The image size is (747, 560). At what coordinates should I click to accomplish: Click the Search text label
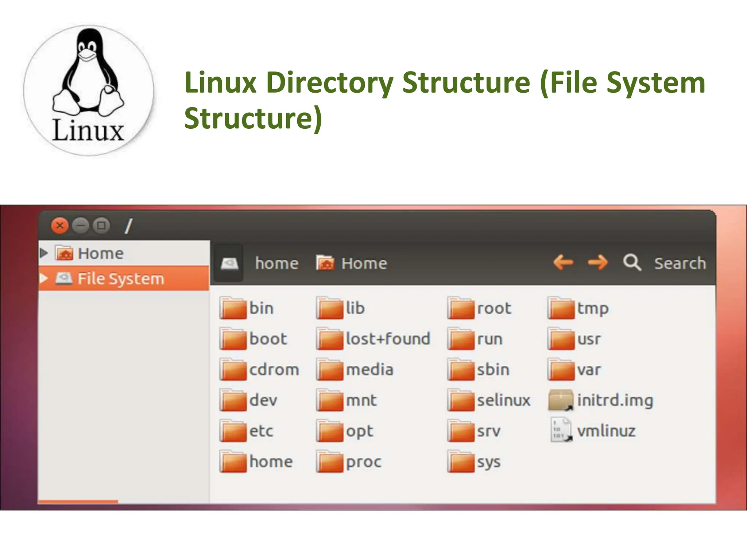tap(680, 263)
